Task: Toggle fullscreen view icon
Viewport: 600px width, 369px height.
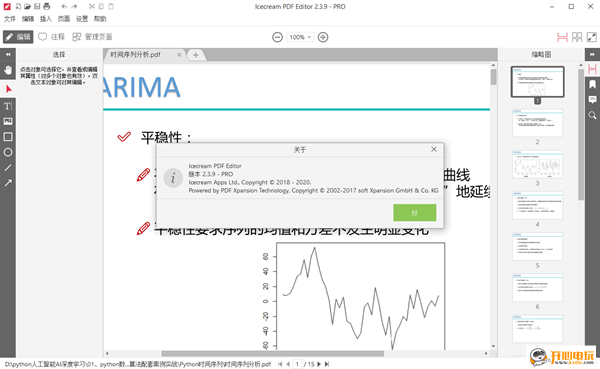Action: (x=592, y=37)
